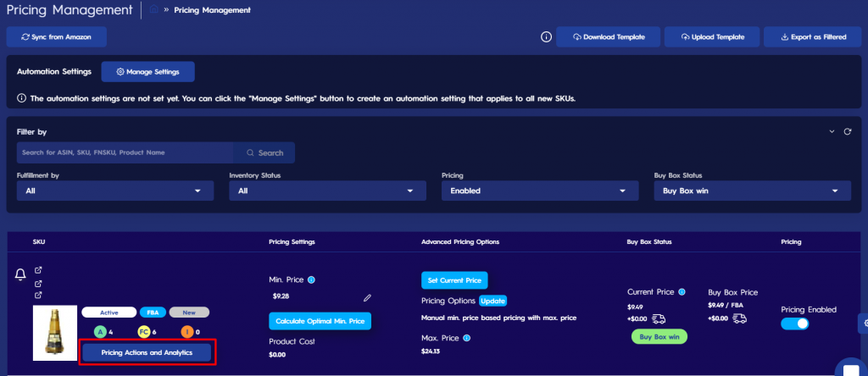Open the Buy Box Status dropdown
Viewport: 868px width, 376px height.
tap(753, 191)
